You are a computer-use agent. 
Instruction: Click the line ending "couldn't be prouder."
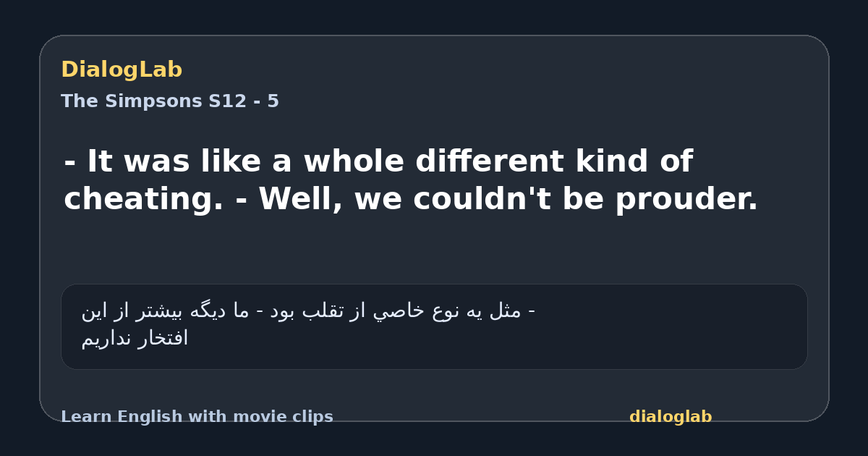pyautogui.click(x=411, y=199)
